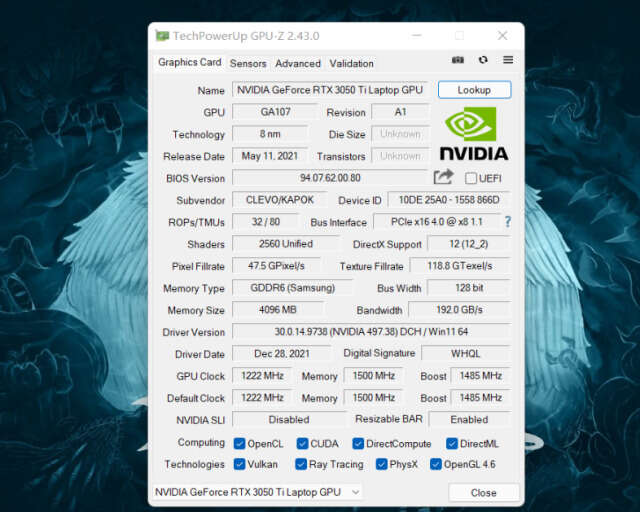Click the Bus Interface question mark icon

pyautogui.click(x=507, y=222)
